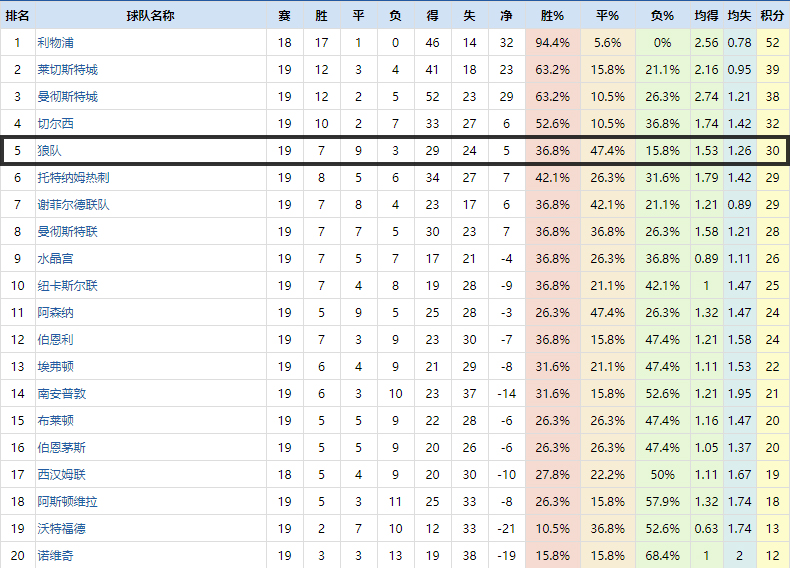Open the 利物浦 team link
The width and height of the screenshot is (790, 568).
click(x=55, y=43)
